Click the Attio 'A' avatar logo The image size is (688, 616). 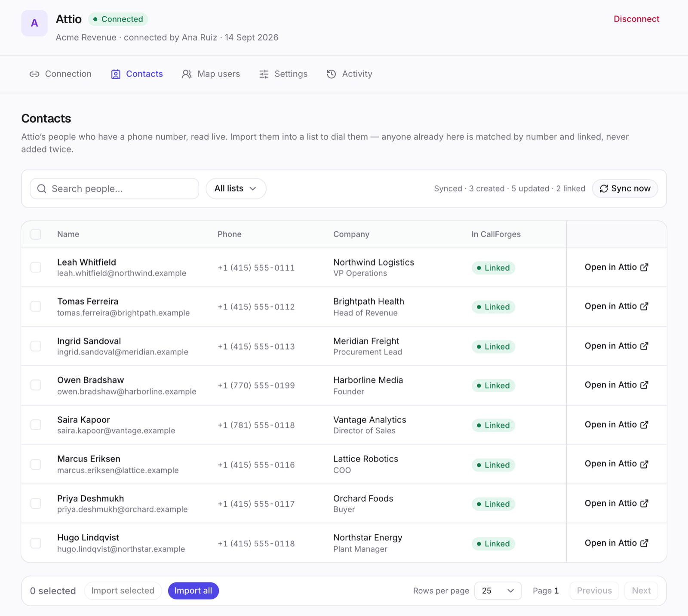34,23
